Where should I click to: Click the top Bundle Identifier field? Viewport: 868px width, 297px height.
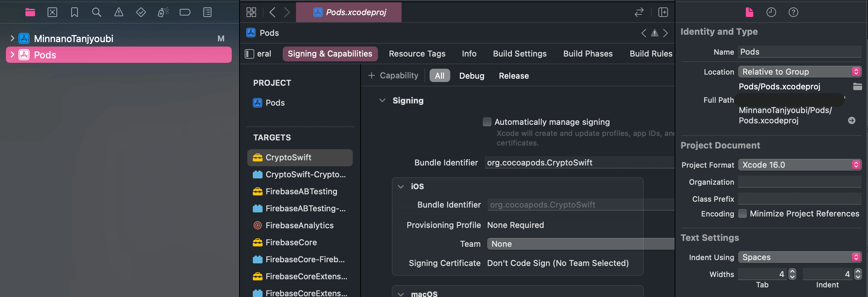pos(580,163)
